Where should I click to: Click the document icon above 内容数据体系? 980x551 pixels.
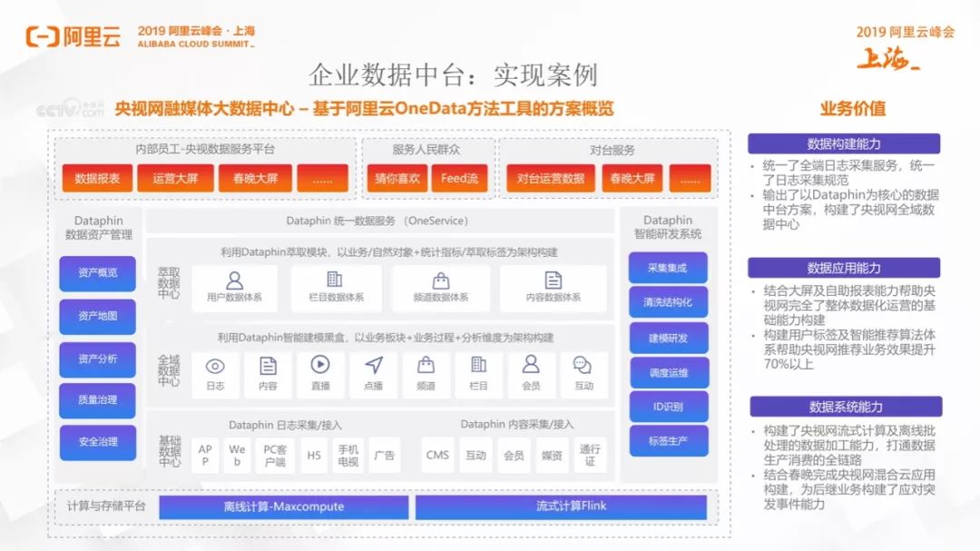click(553, 280)
